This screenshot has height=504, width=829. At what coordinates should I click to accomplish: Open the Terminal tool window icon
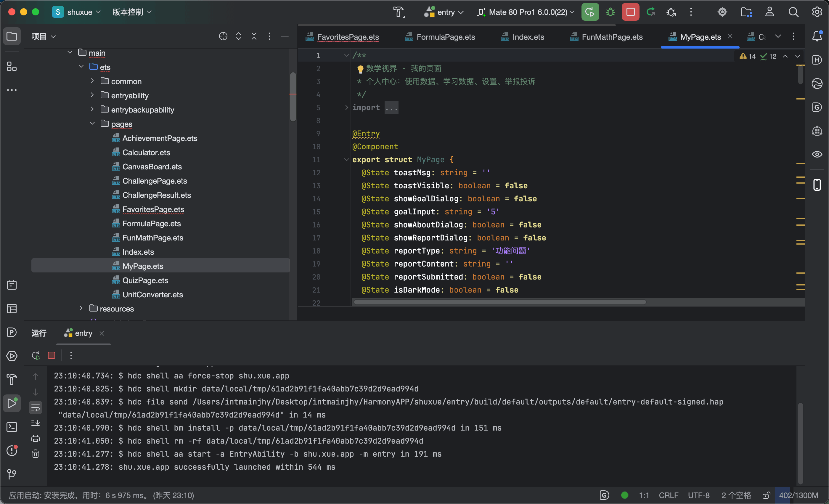pyautogui.click(x=12, y=427)
